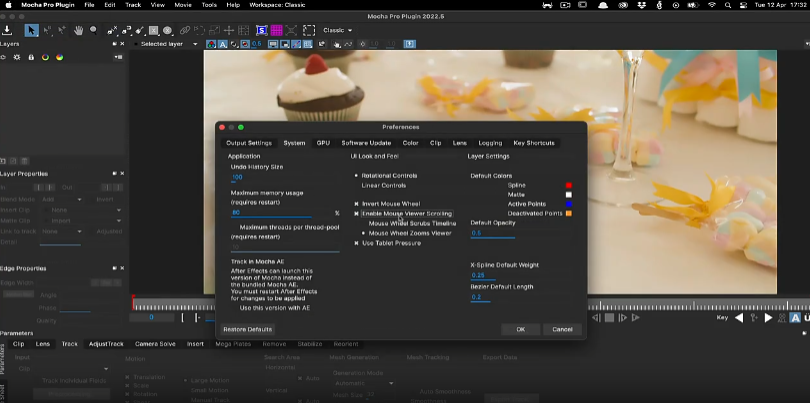
Task: Open the Help menu
Action: 233,5
